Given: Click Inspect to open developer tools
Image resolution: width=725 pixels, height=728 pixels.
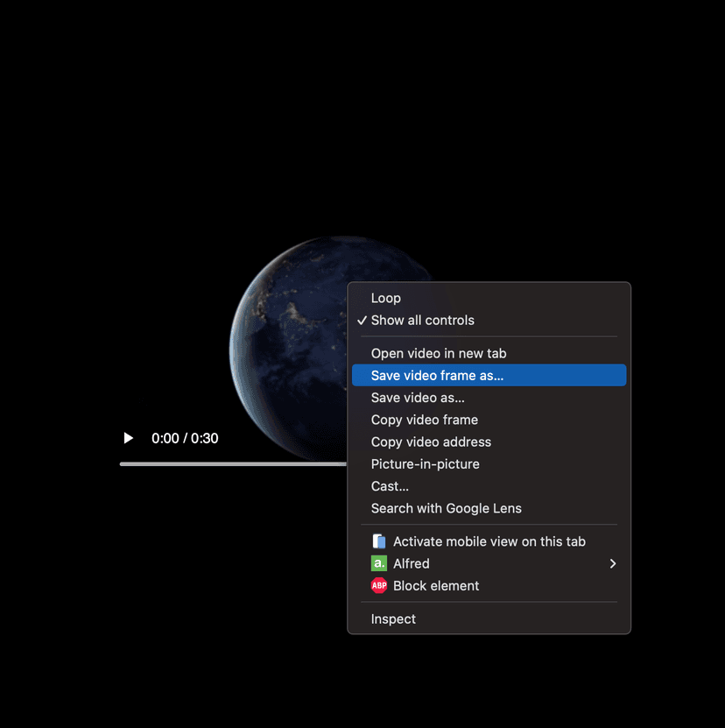Looking at the screenshot, I should tap(393, 618).
